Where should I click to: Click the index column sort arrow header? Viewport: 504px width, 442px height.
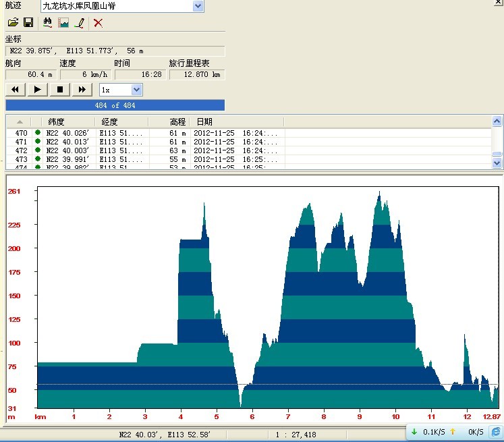(20, 122)
